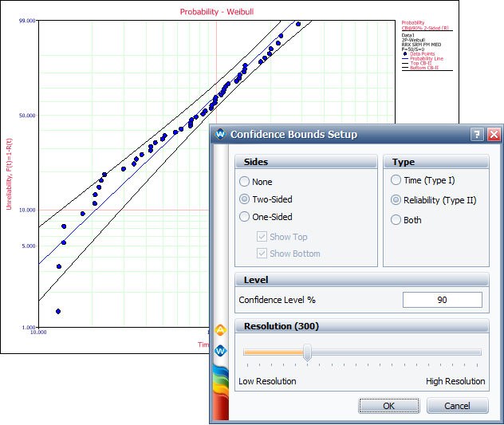Close the Confidence Bounds Setup dialog
The width and height of the screenshot is (504, 425).
(x=493, y=135)
